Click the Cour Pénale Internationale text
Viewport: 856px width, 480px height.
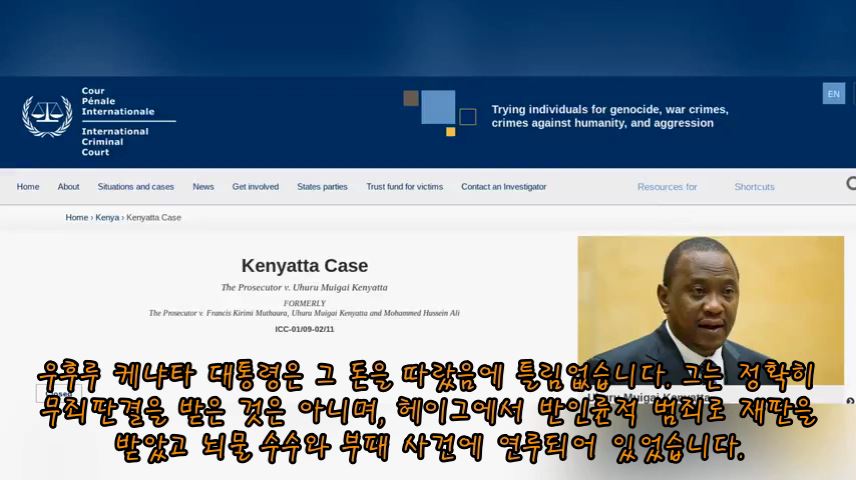[x=118, y=101]
